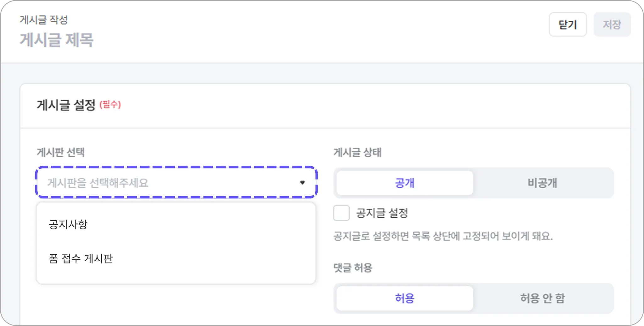
Task: Check the 공지글 설정 checkbox
Action: pos(341,213)
